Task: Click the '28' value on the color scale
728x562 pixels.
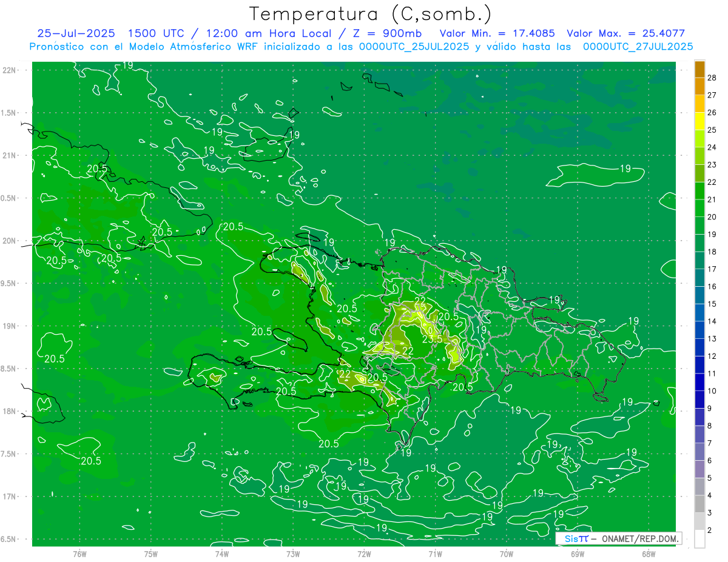Action: point(712,77)
